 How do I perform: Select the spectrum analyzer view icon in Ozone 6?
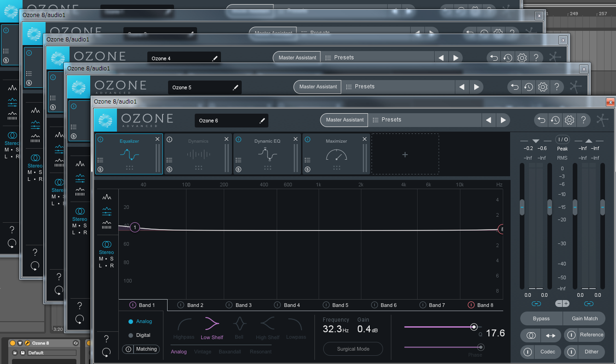107,197
